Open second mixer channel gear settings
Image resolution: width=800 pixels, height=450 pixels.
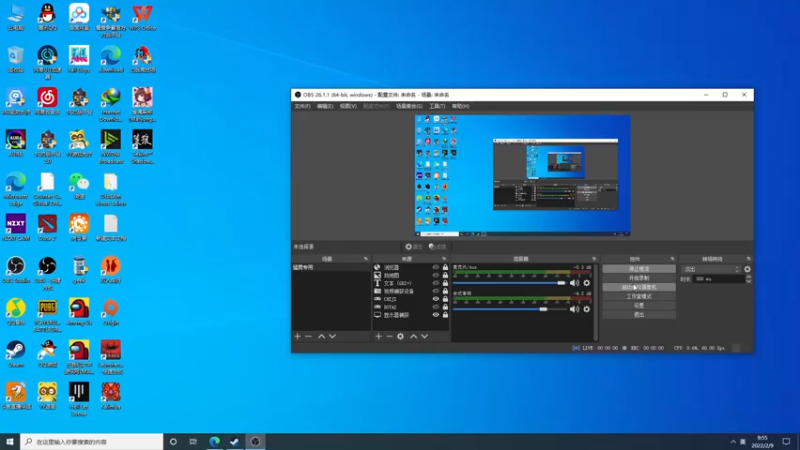coord(587,309)
